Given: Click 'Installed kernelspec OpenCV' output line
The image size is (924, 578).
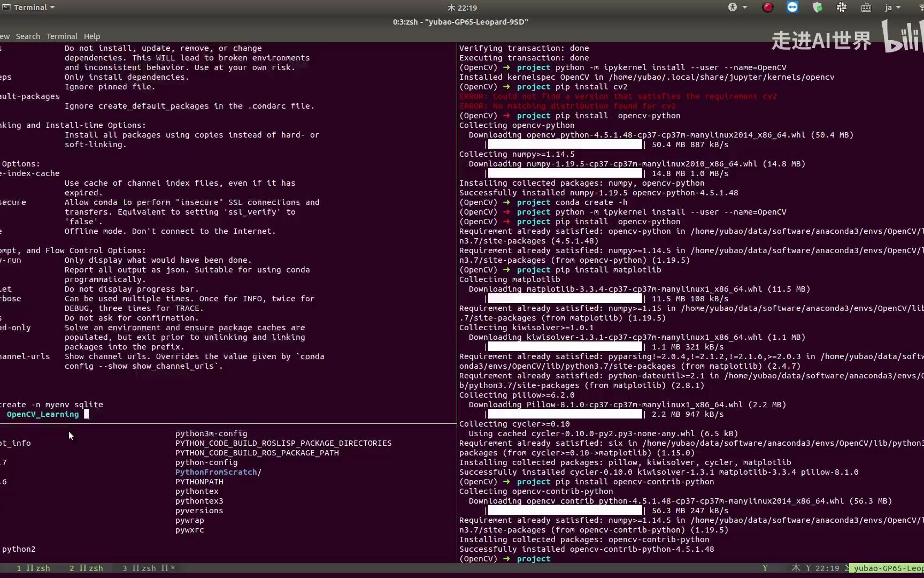Looking at the screenshot, I should (647, 77).
